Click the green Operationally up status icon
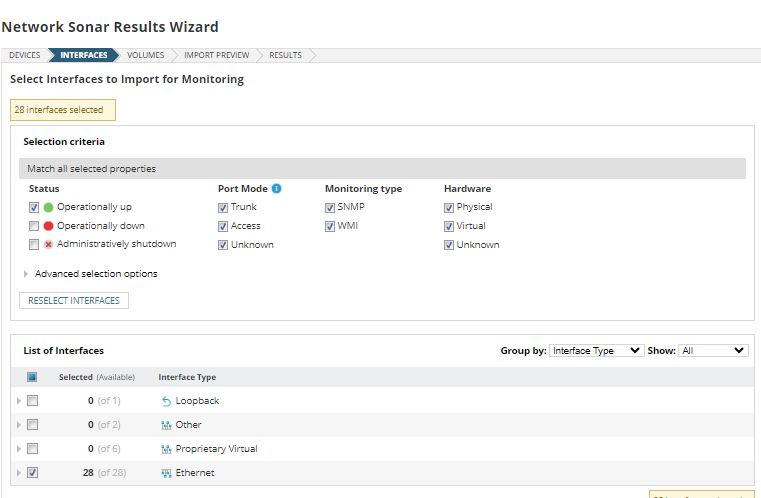 [48, 207]
